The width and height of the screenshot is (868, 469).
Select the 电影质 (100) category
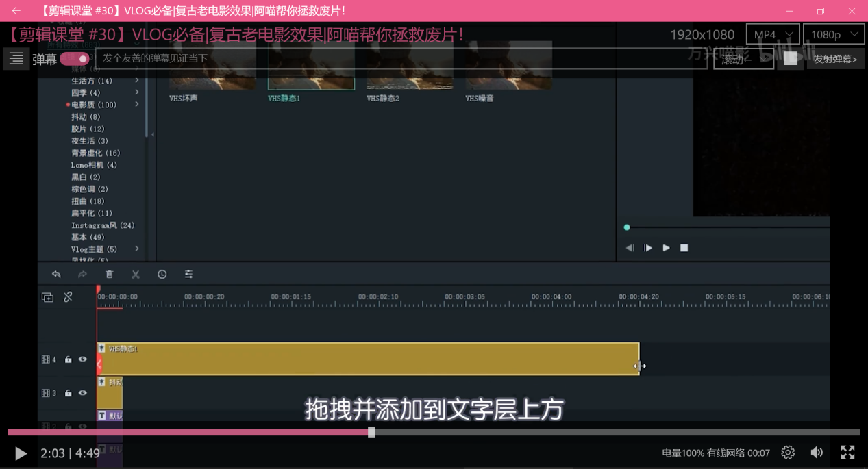pos(94,105)
